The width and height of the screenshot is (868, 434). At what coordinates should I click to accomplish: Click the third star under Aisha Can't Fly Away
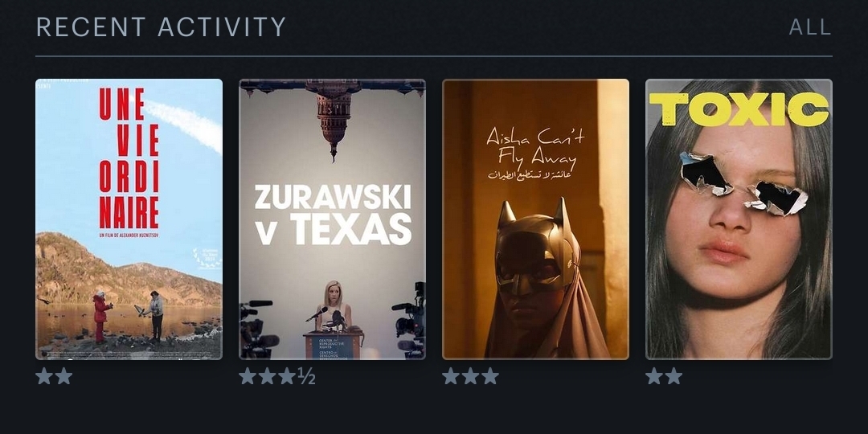490,376
